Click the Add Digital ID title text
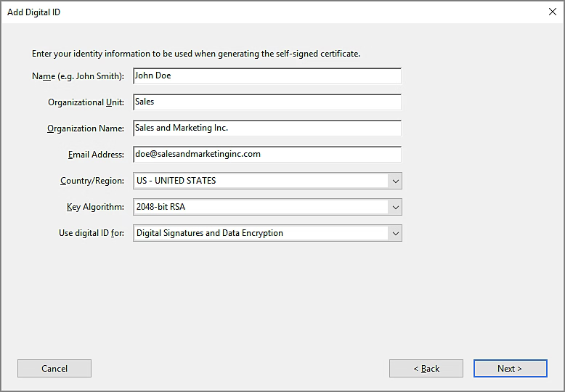The width and height of the screenshot is (565, 392). pyautogui.click(x=33, y=12)
